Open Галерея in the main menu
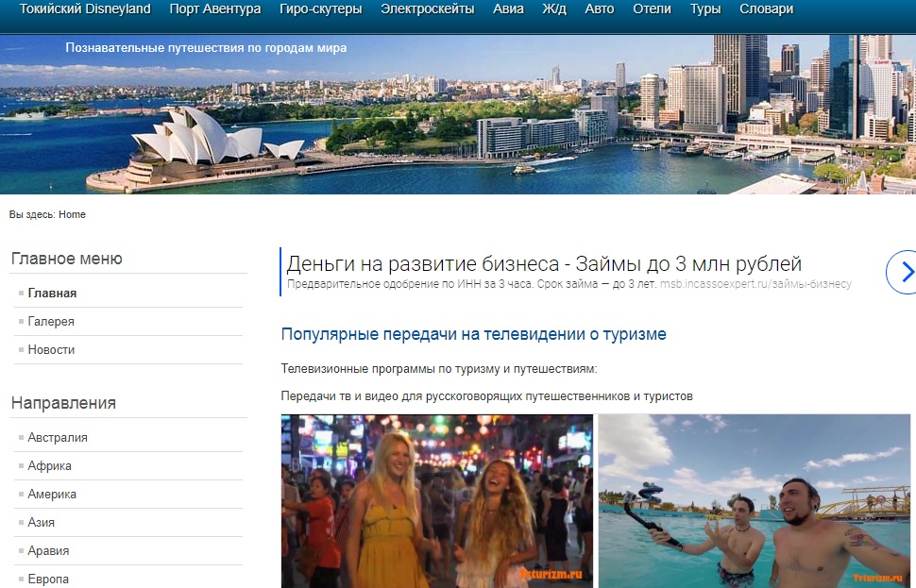The height and width of the screenshot is (588, 916). 51,321
